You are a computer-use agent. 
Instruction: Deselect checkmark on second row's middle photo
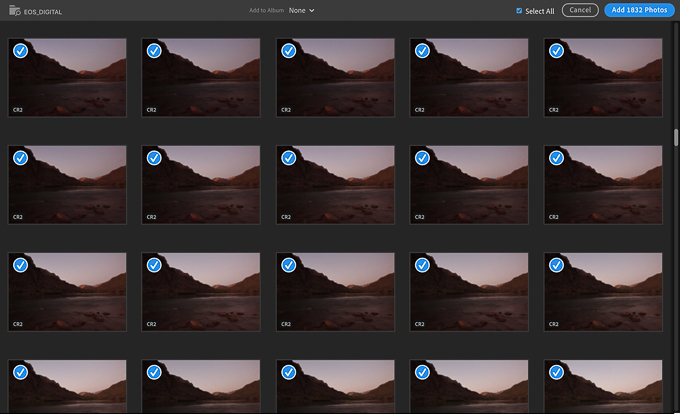288,158
